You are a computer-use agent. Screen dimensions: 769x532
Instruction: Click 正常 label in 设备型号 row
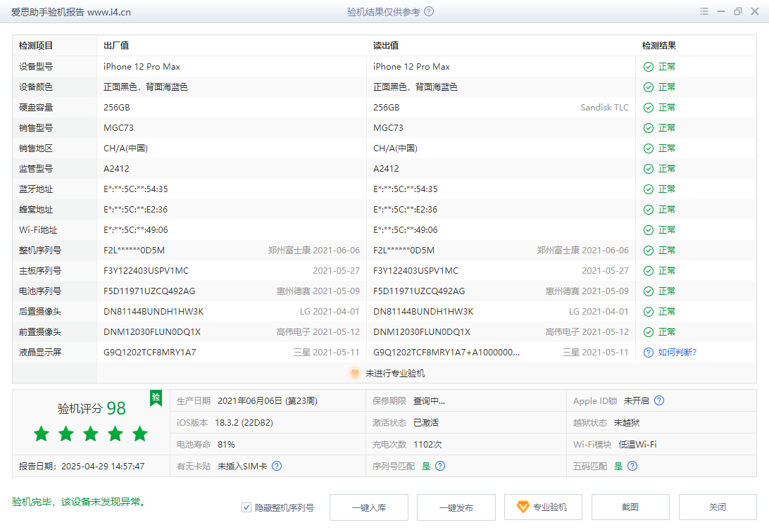click(666, 67)
